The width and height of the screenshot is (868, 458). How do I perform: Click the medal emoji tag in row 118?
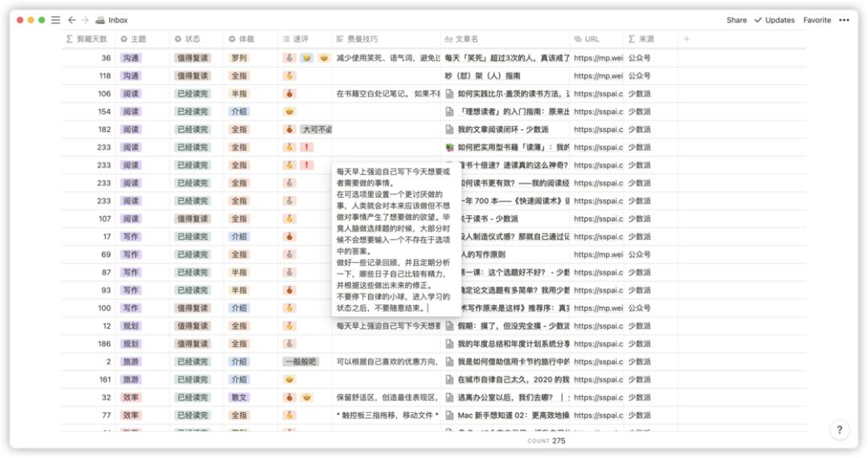click(x=289, y=76)
